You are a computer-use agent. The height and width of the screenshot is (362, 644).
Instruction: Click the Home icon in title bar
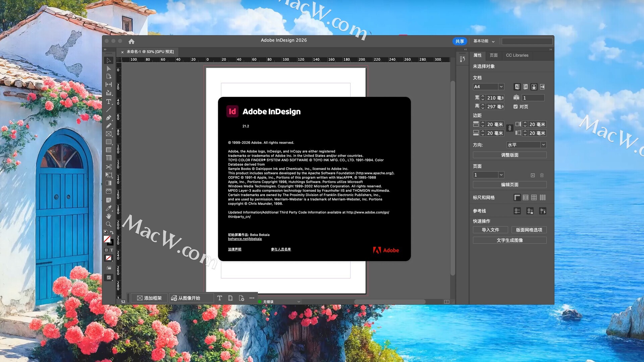(x=131, y=41)
